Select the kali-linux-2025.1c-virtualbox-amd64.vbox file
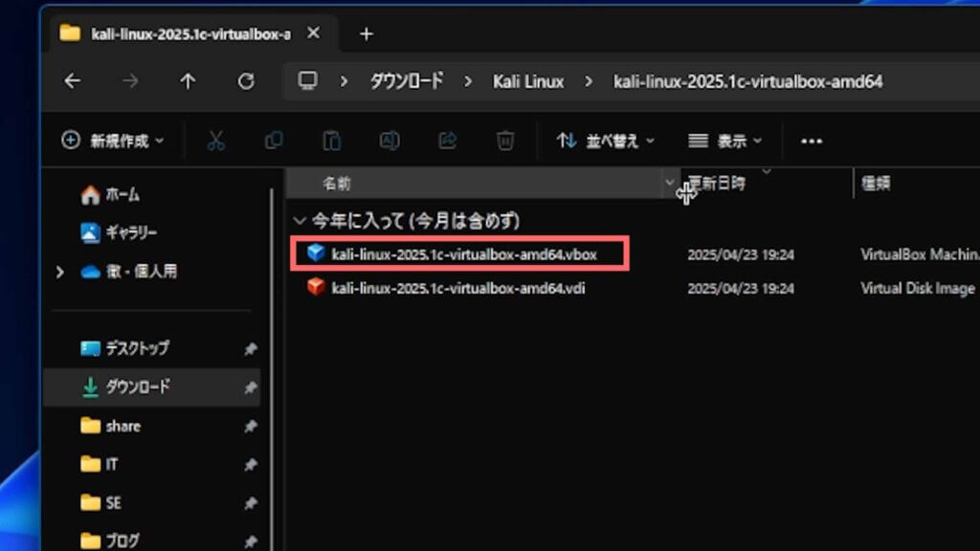 click(464, 254)
